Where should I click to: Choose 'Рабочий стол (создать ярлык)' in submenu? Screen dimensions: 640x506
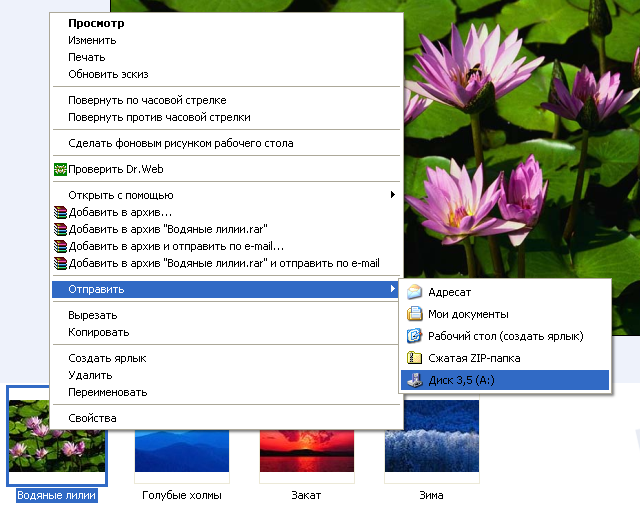click(505, 336)
